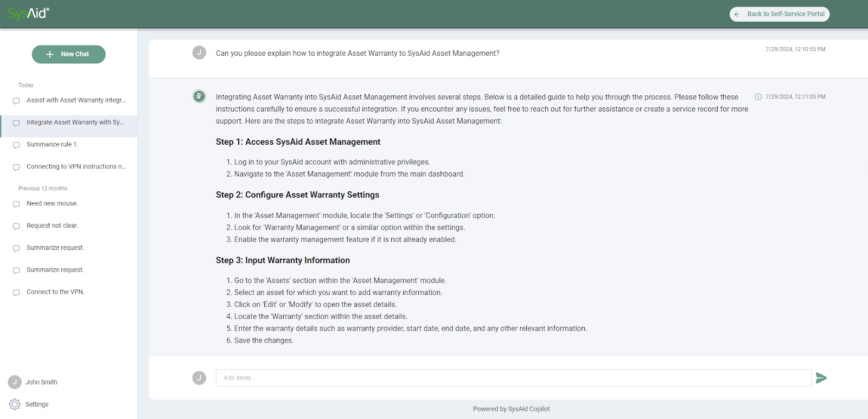The width and height of the screenshot is (868, 419).
Task: Click the response timestamp 12:11:05 PM
Action: (x=795, y=97)
